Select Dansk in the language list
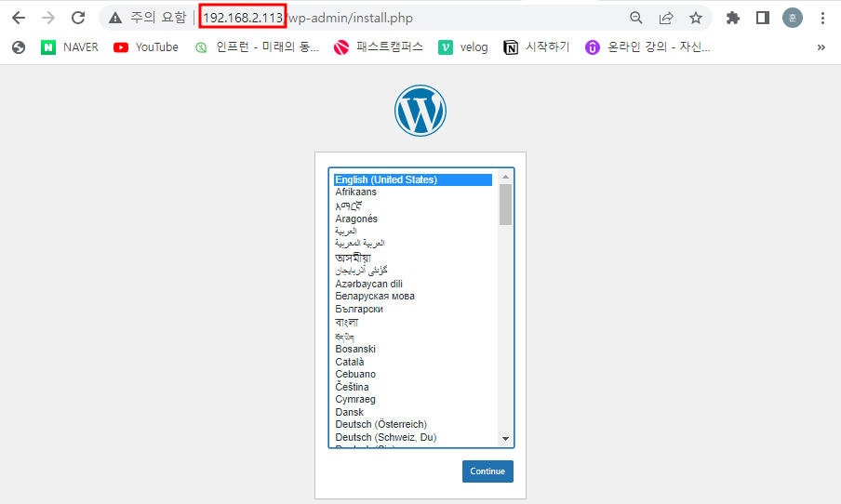841x504 pixels. 413,412
